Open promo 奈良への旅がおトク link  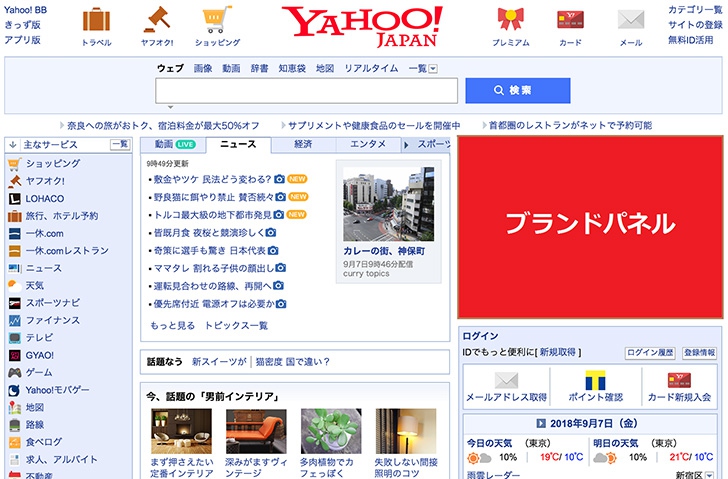(162, 125)
